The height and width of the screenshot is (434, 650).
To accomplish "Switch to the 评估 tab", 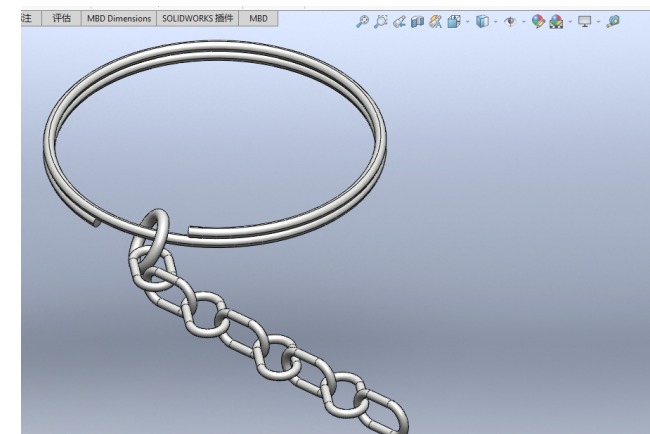I will point(61,18).
